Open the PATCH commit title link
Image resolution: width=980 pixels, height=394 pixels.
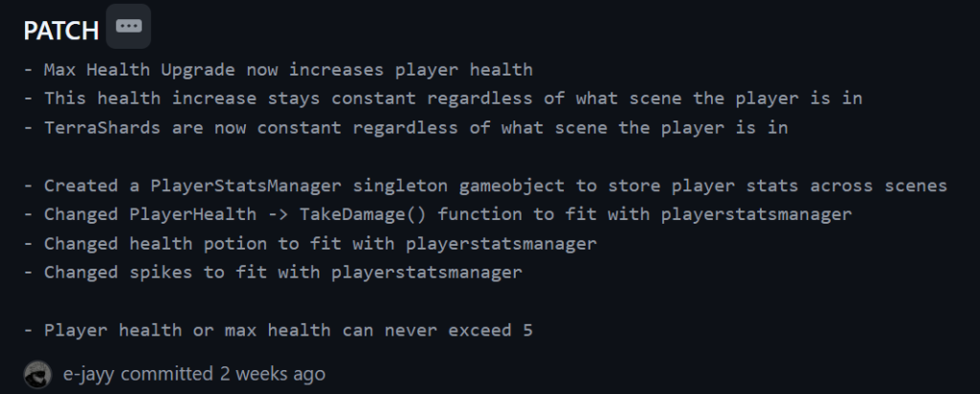point(61,31)
